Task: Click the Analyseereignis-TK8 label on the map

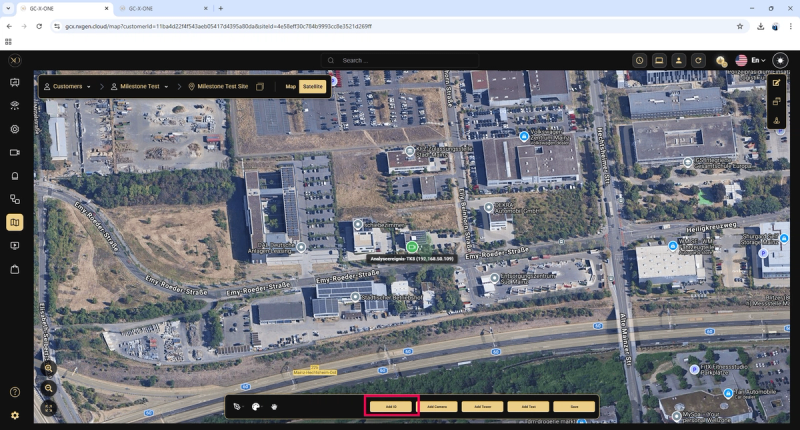Action: coord(412,259)
